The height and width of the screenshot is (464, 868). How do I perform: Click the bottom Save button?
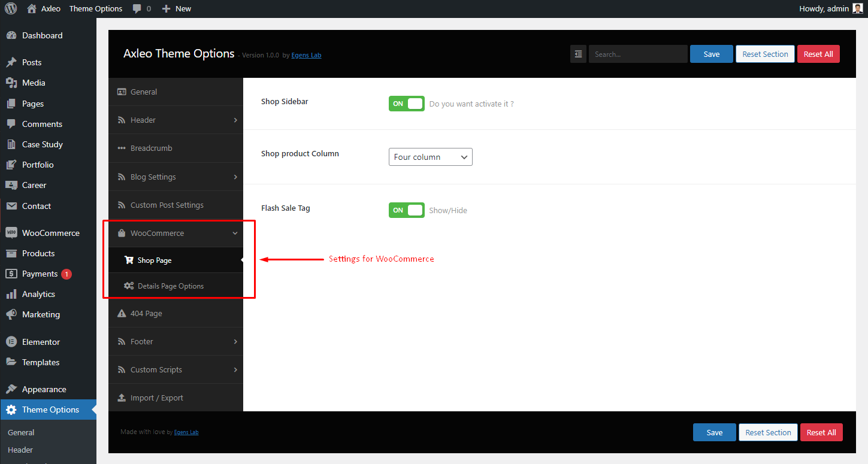pyautogui.click(x=715, y=432)
